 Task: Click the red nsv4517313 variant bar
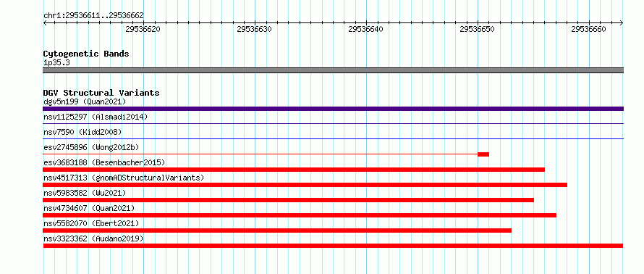click(x=305, y=185)
